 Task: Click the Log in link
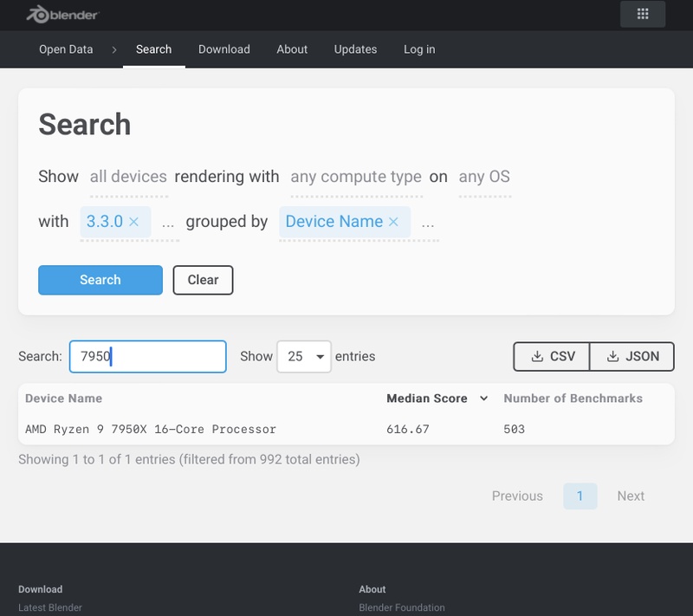[x=419, y=49]
